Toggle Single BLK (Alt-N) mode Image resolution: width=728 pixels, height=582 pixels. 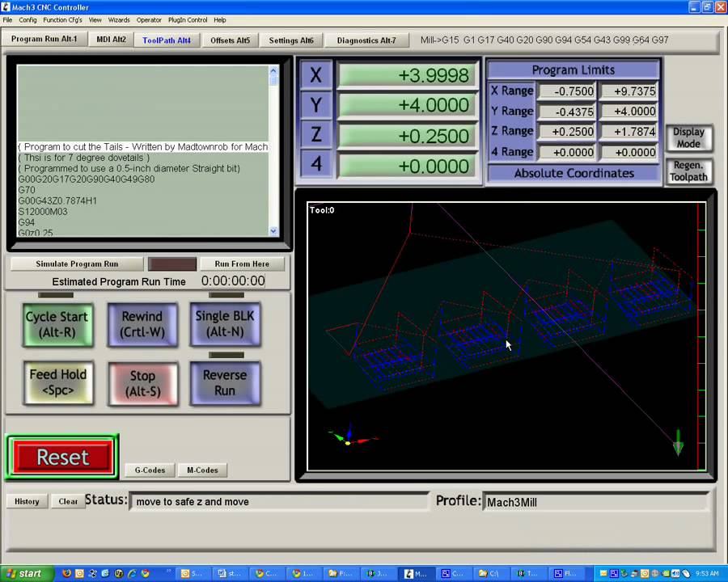click(x=225, y=323)
